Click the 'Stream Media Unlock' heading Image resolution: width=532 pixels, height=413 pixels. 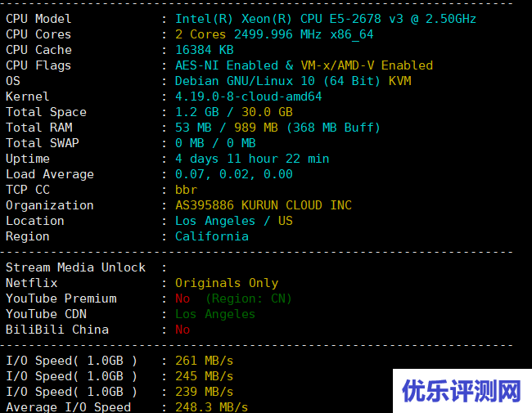75,267
